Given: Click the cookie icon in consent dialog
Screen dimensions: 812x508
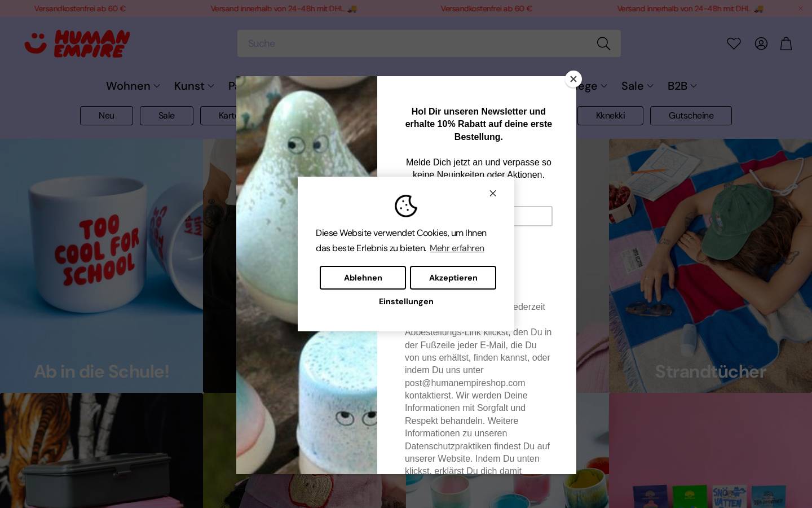Looking at the screenshot, I should 406,206.
